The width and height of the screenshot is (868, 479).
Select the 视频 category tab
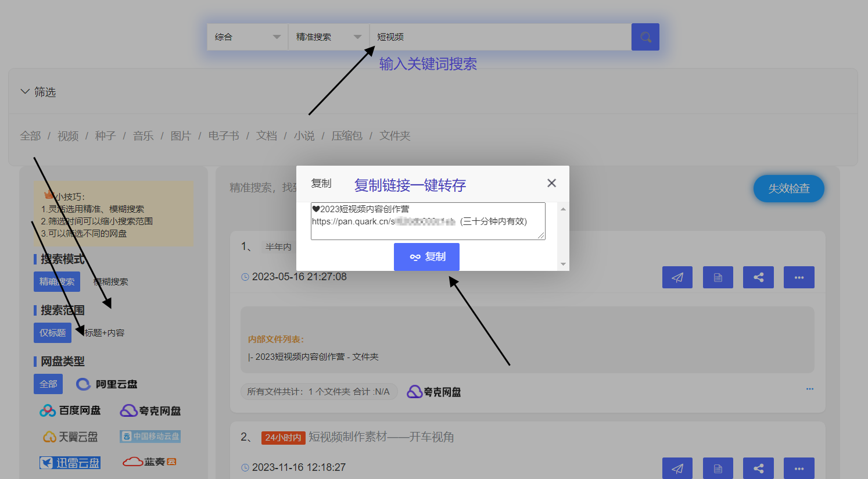click(x=68, y=135)
